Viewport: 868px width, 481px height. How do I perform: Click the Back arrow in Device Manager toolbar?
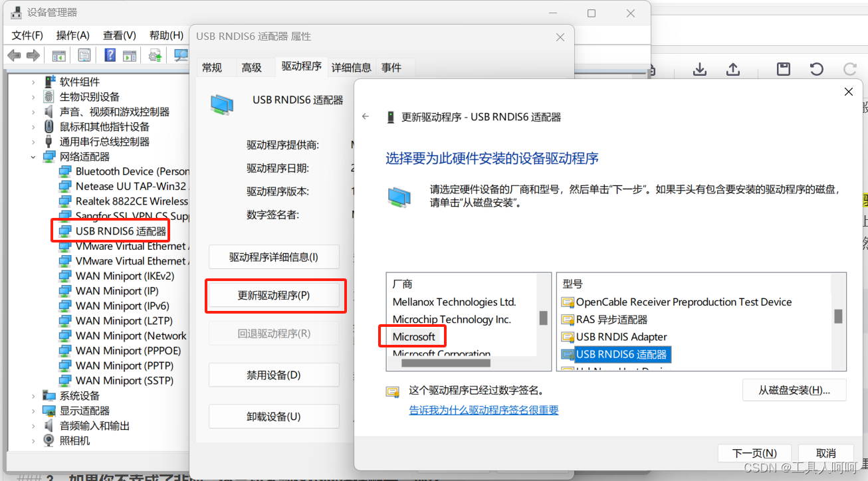(14, 55)
